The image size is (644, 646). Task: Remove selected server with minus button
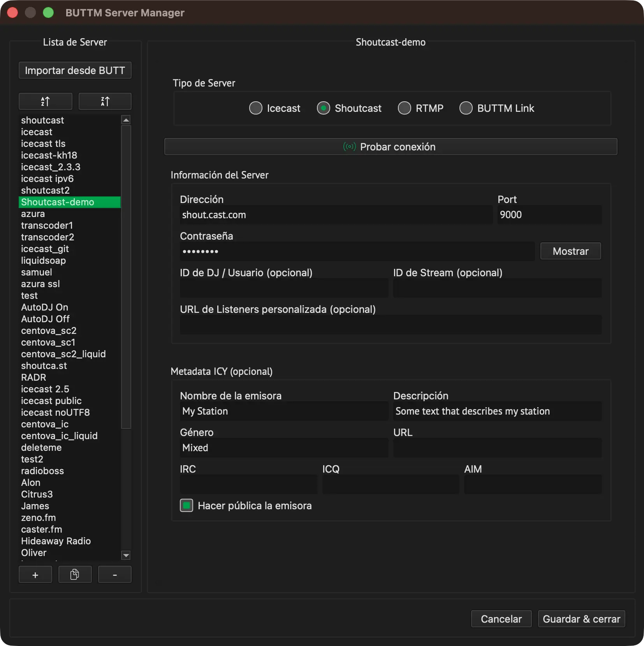[x=114, y=574]
